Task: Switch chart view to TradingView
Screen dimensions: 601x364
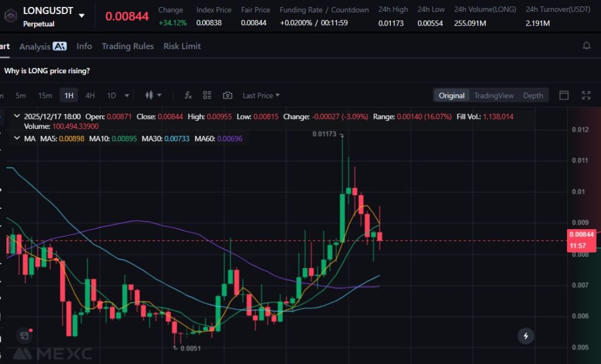Action: [494, 96]
